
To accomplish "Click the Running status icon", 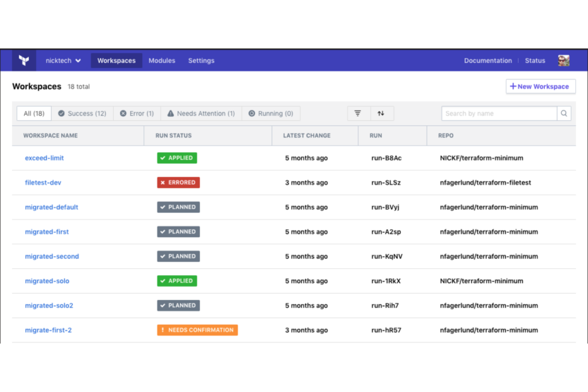I will [x=252, y=113].
